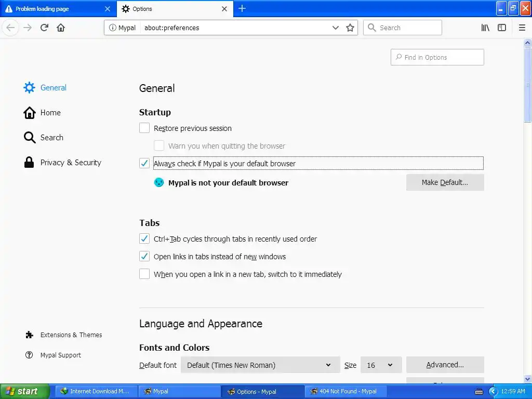Click the magnifier icon beside Search category
The image size is (532, 399).
30,137
